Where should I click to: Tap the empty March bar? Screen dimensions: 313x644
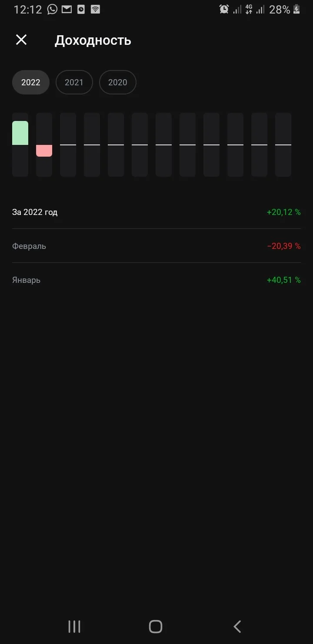point(68,145)
